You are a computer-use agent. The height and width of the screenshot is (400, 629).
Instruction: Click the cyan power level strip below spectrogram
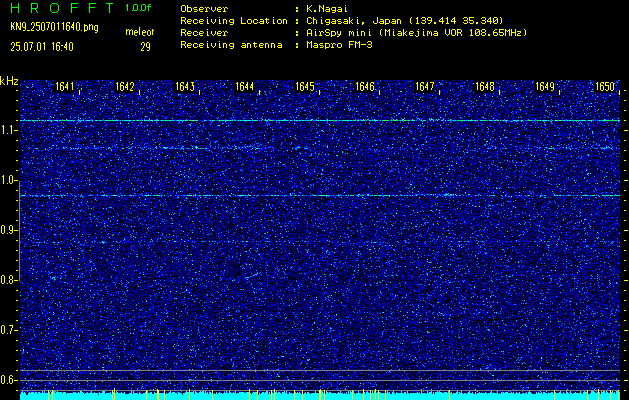click(x=320, y=395)
